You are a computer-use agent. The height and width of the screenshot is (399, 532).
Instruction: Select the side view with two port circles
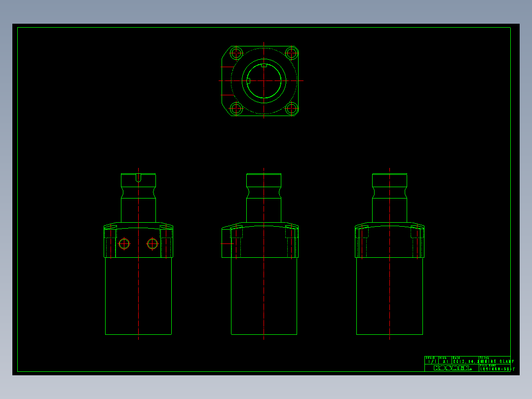tap(138, 254)
